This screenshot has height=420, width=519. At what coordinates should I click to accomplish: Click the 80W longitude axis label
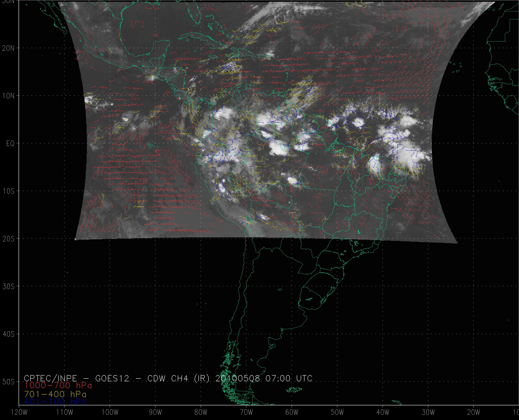point(201,412)
